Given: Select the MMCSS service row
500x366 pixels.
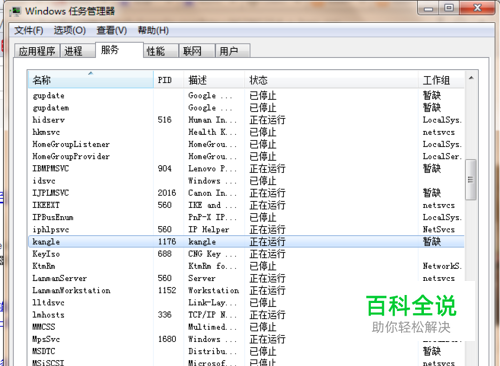Looking at the screenshot, I should (x=246, y=327).
